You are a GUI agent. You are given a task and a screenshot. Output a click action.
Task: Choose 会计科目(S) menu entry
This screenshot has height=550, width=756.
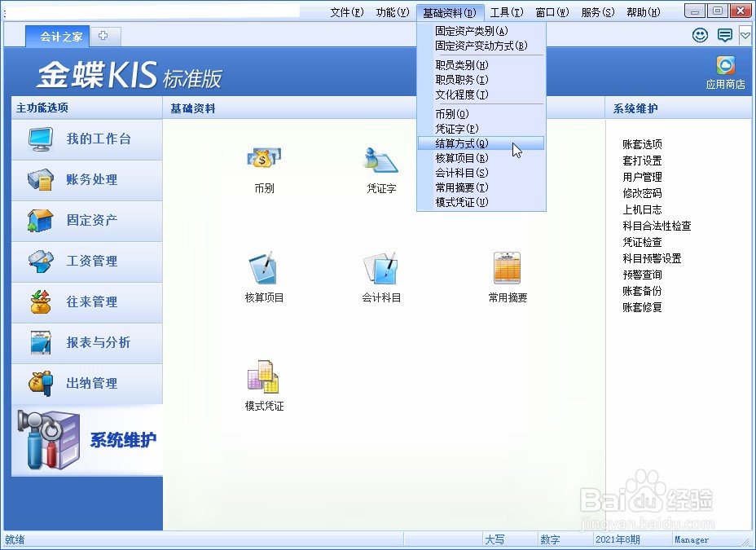[481, 173]
